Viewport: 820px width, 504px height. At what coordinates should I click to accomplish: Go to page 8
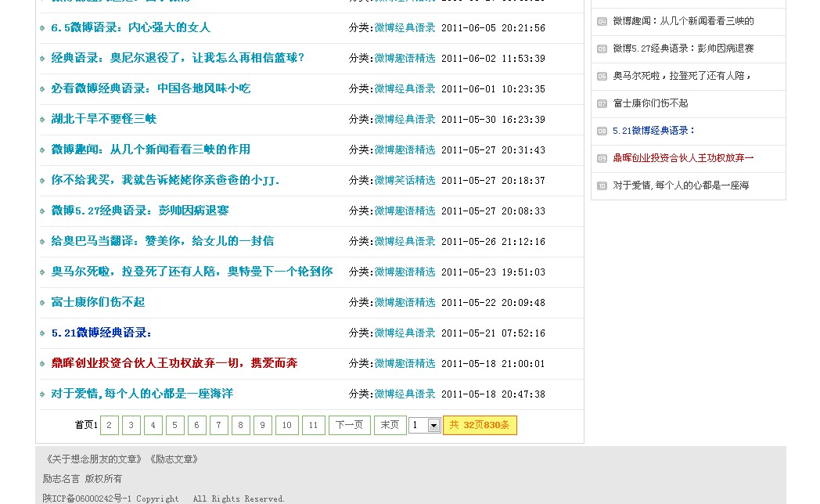coord(241,425)
